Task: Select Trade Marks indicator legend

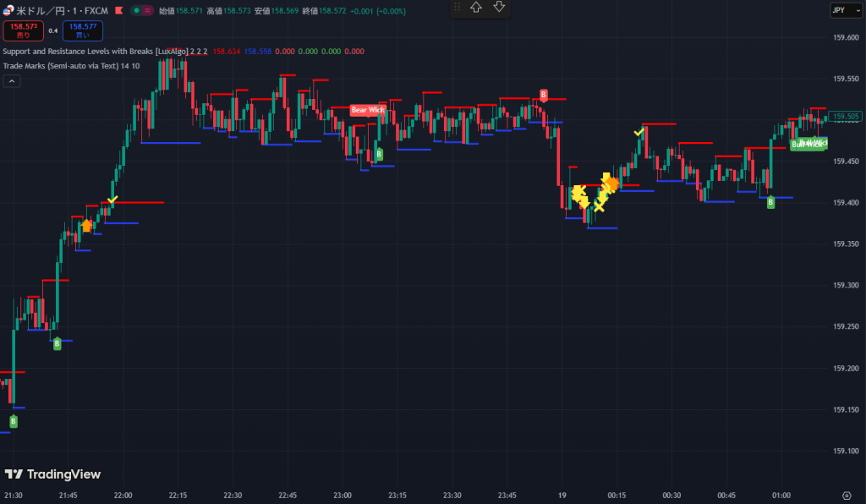Action: 59,66
